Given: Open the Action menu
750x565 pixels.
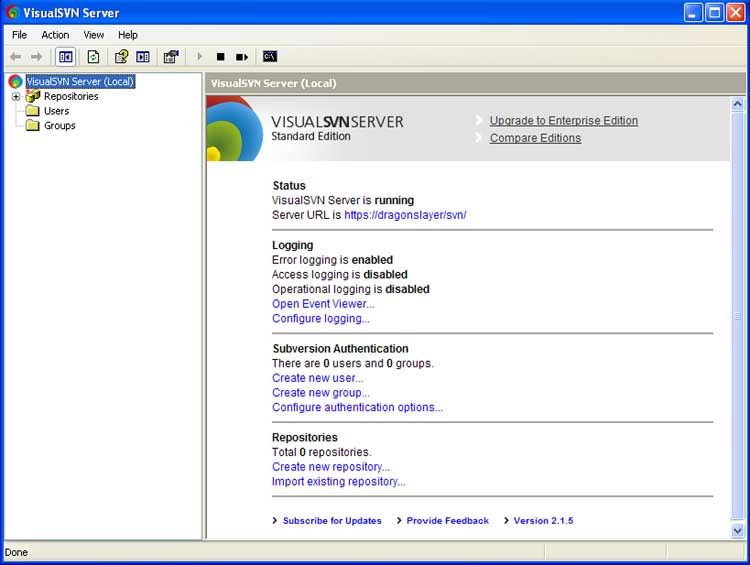Looking at the screenshot, I should point(55,35).
